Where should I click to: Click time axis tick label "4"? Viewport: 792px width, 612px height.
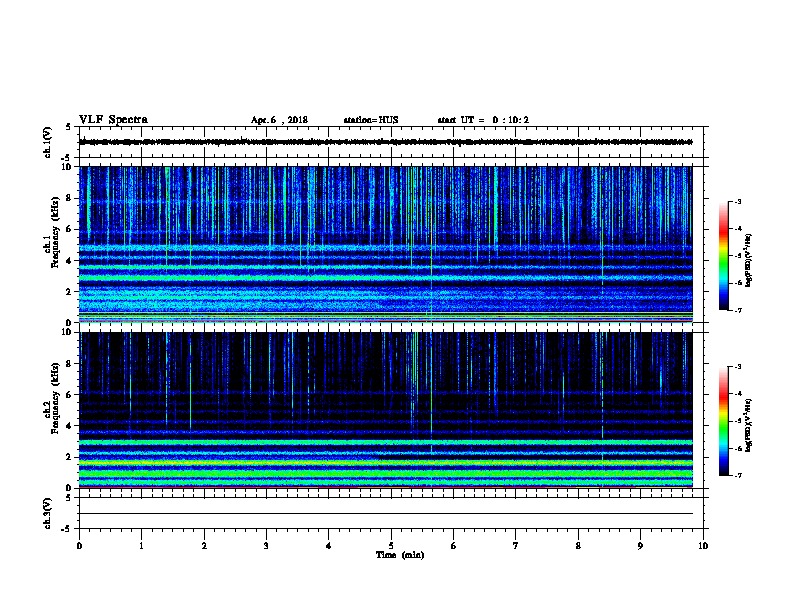click(329, 546)
